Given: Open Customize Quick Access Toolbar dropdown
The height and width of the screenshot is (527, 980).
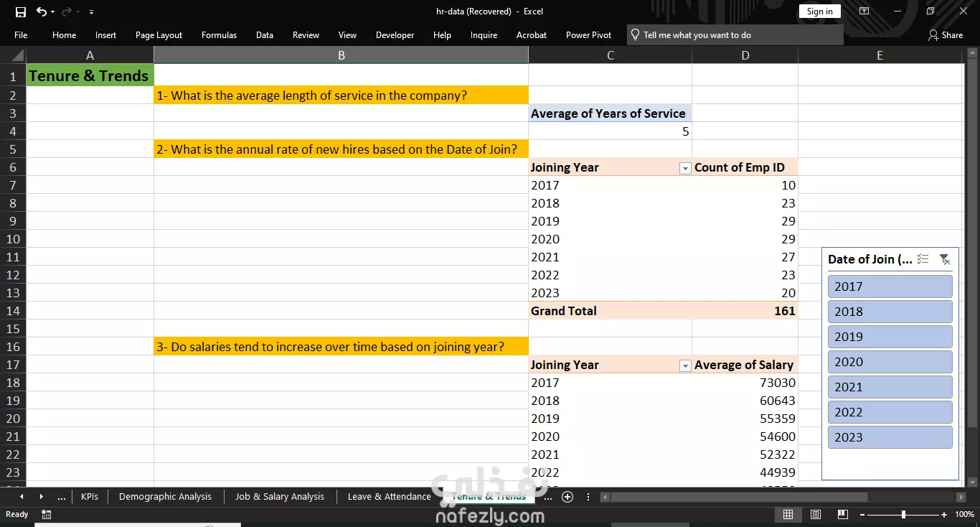Looking at the screenshot, I should click(91, 12).
